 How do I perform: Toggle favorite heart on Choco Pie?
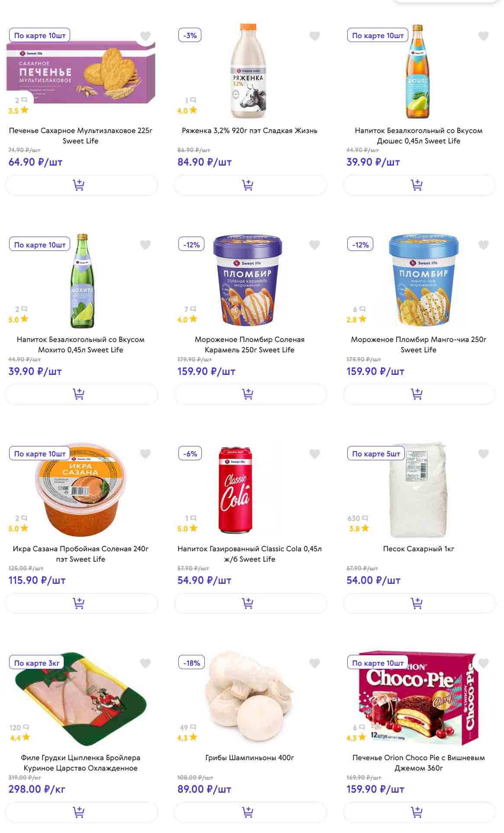click(x=484, y=663)
